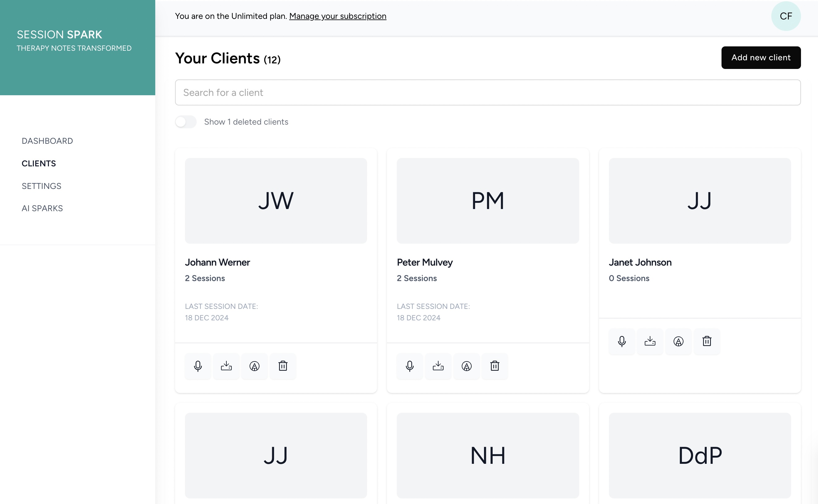Focus the Search for a client field

click(x=488, y=92)
